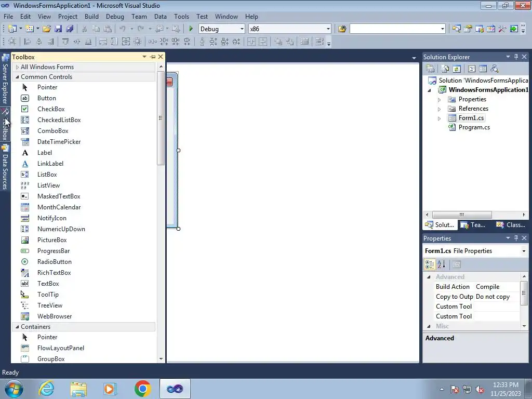Select the RichTextBox control in the Toolbox
The width and height of the screenshot is (532, 399).
84,273
